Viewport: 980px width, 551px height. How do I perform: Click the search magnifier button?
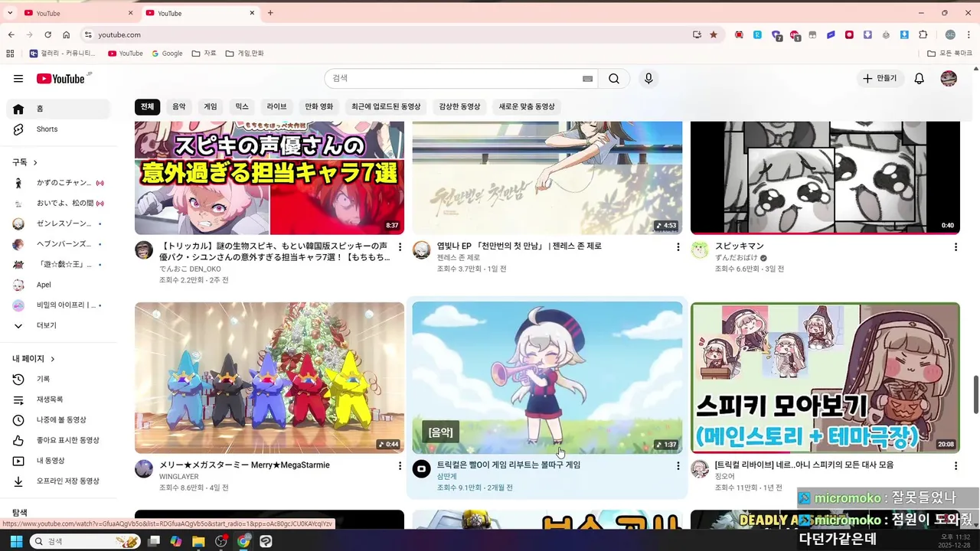coord(614,79)
